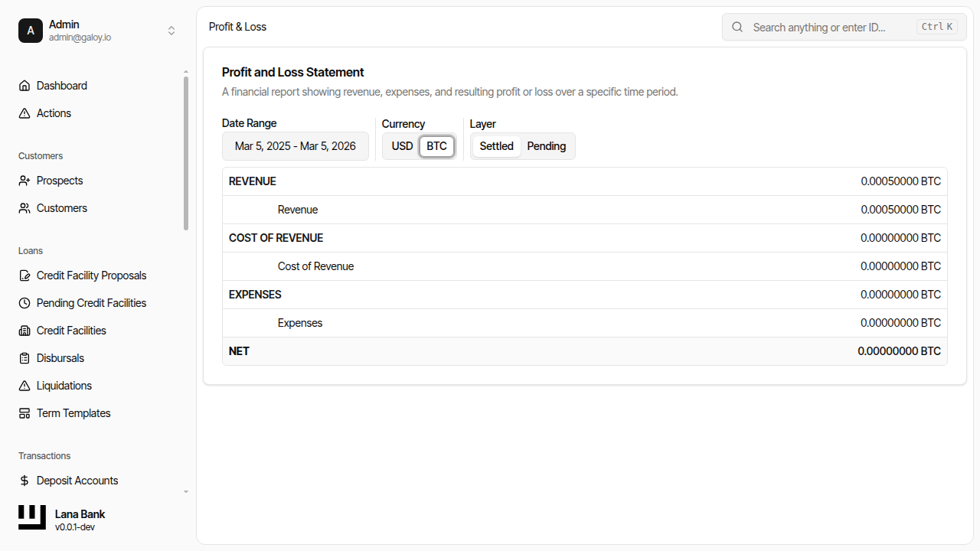
Task: Switch currency to USD
Action: 402,146
